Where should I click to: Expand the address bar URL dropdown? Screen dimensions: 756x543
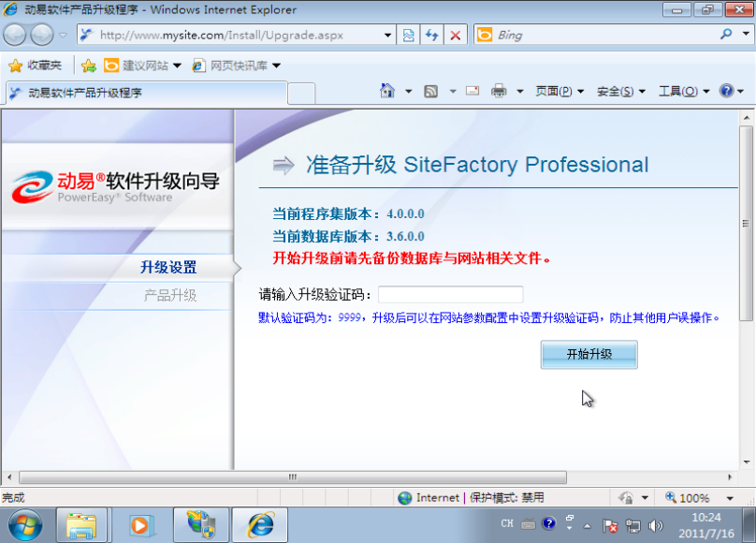tap(388, 35)
